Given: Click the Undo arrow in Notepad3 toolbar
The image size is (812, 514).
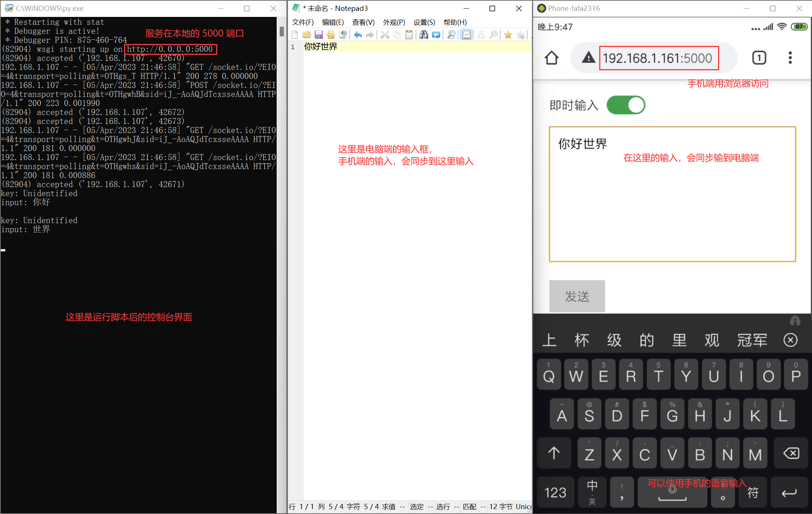Looking at the screenshot, I should click(x=358, y=35).
